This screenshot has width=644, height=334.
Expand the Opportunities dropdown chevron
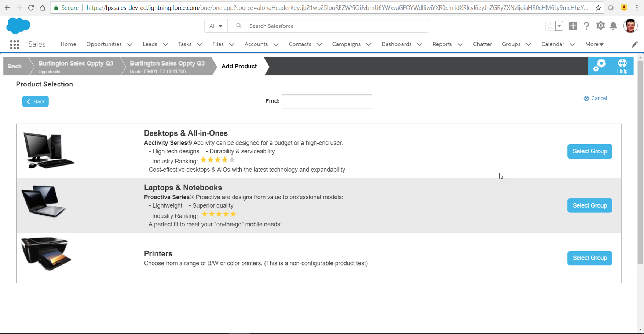pyautogui.click(x=130, y=45)
